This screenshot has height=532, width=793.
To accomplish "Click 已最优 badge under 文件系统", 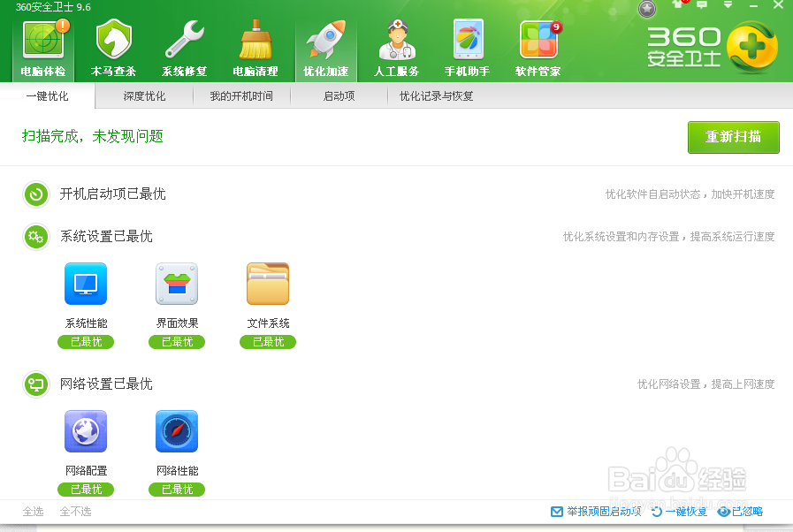I will point(268,342).
